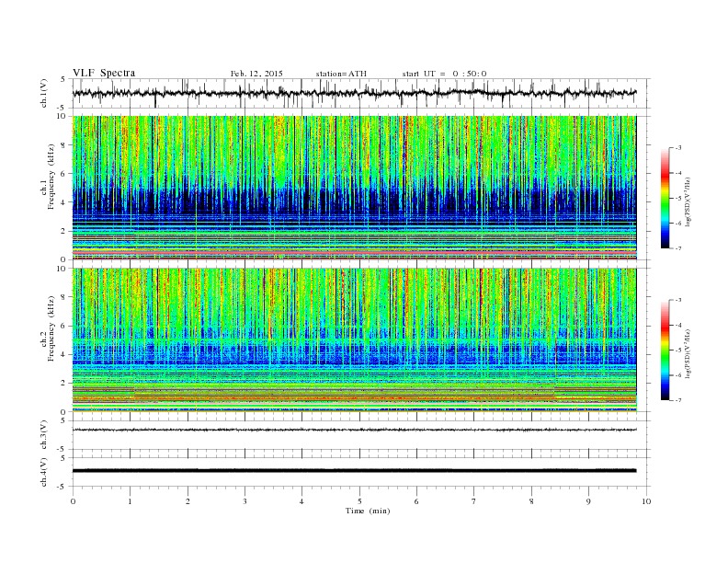Click the "-3" tick on ch.1 color bar

coord(677,148)
